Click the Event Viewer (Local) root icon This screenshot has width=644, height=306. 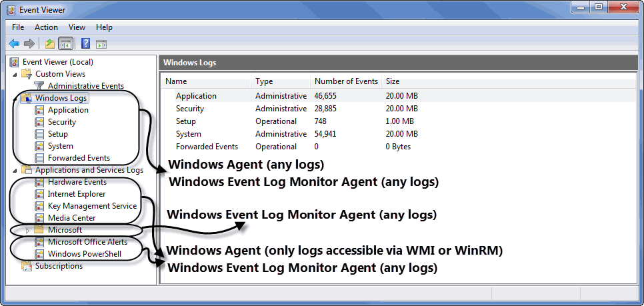coord(15,62)
